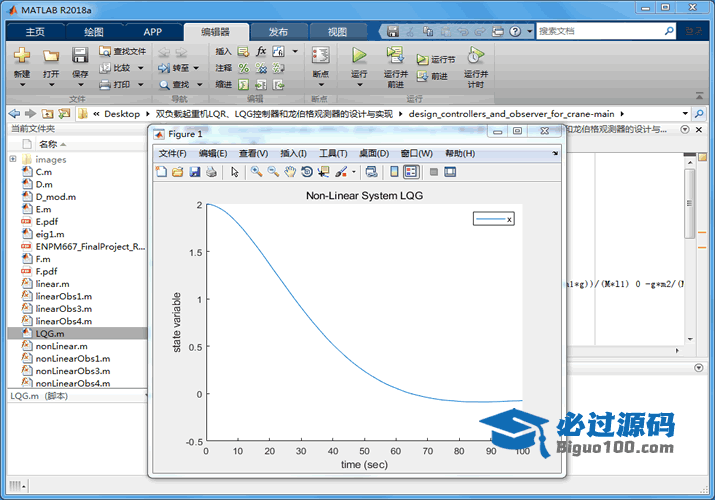This screenshot has height=500, width=715.
Task: Click the Advance (前进) button
Action: (432, 76)
